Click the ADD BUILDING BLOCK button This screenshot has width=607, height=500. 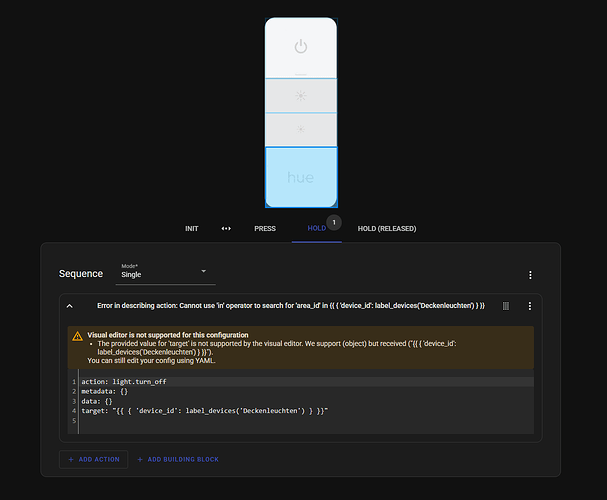coord(178,459)
